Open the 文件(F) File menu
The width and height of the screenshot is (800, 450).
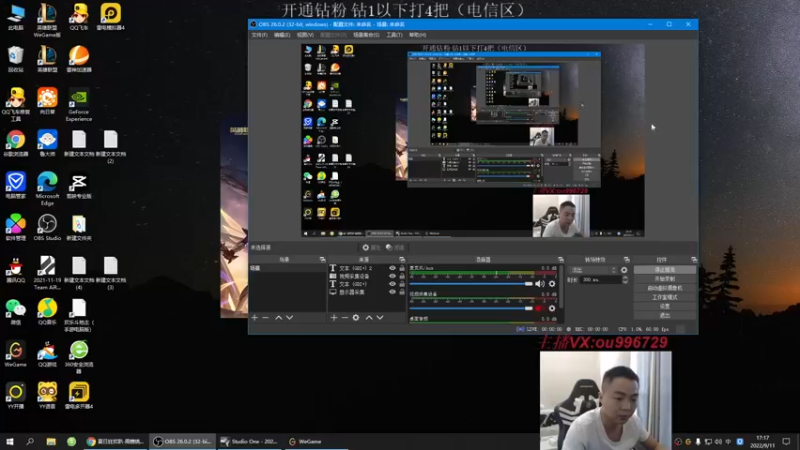tap(259, 35)
